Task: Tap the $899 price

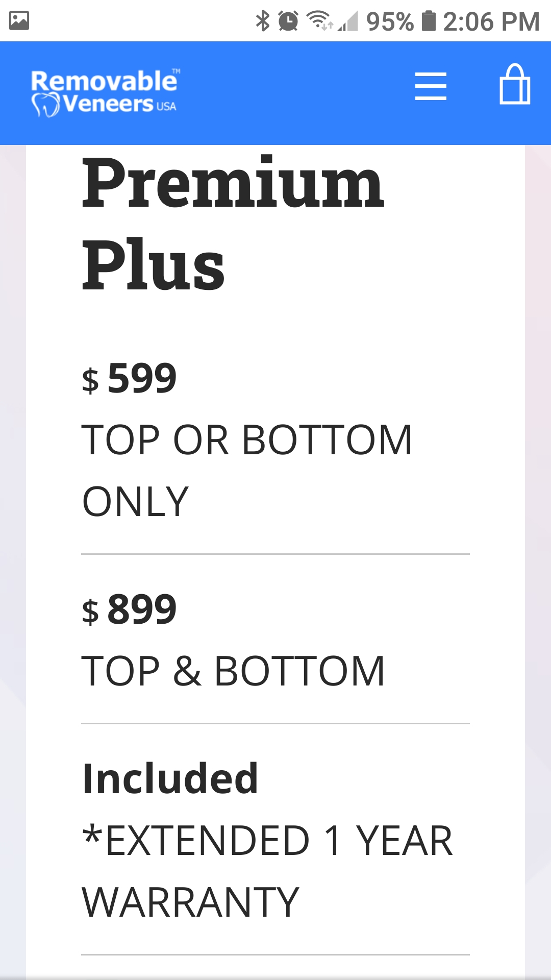Action: 129,609
